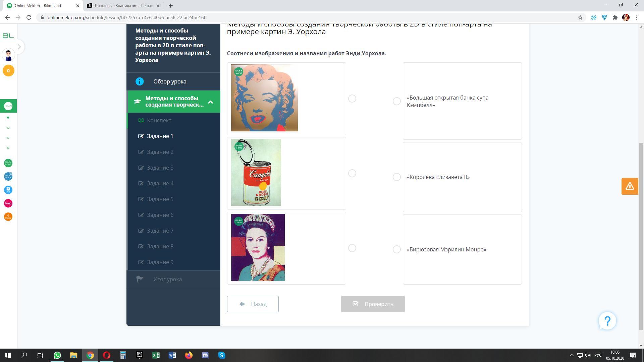
Task: Open Skype from the taskbar
Action: tap(222, 355)
